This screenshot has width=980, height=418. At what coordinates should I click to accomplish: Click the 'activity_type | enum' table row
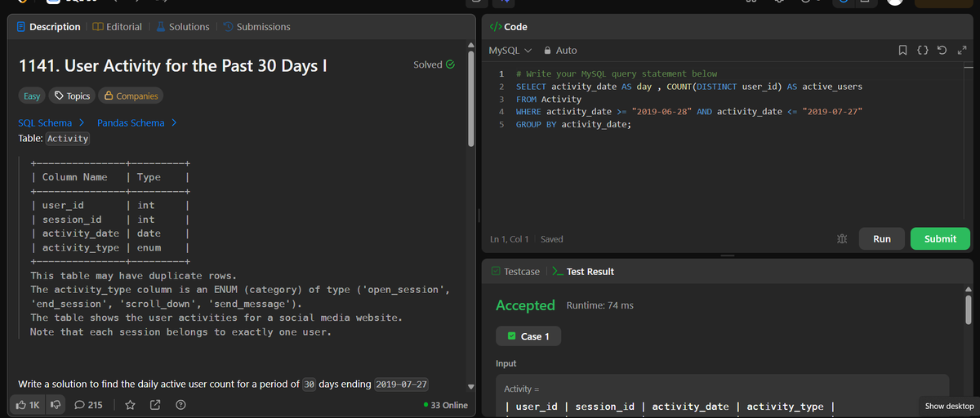110,247
